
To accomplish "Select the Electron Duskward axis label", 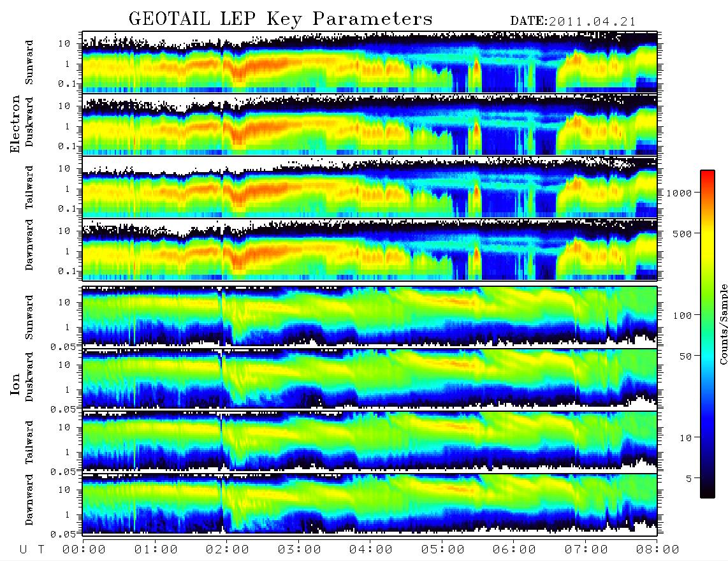I will (29, 122).
